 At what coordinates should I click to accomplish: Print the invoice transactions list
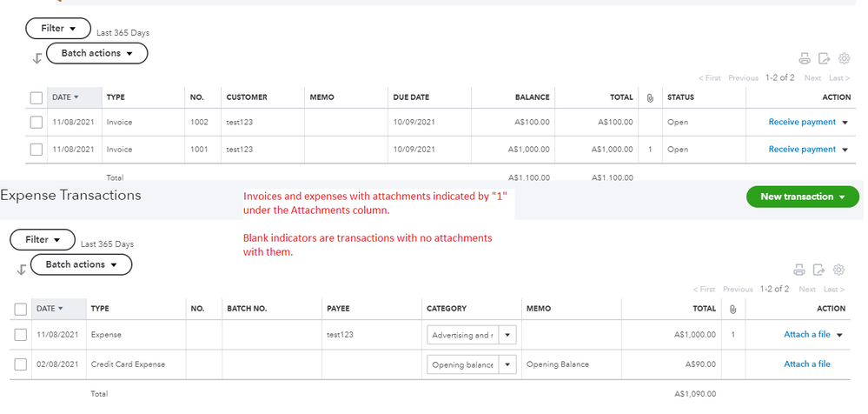805,58
